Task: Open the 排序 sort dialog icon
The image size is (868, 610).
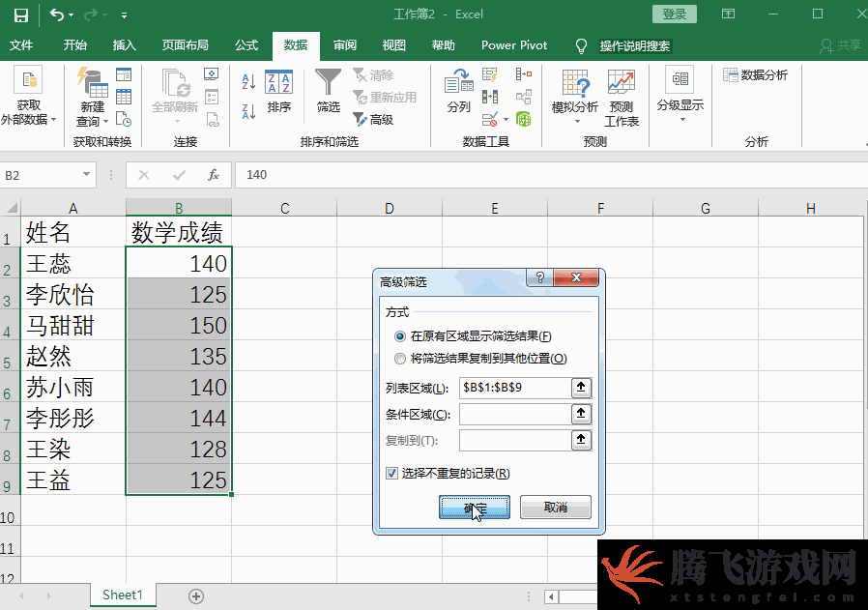Action: click(x=278, y=91)
